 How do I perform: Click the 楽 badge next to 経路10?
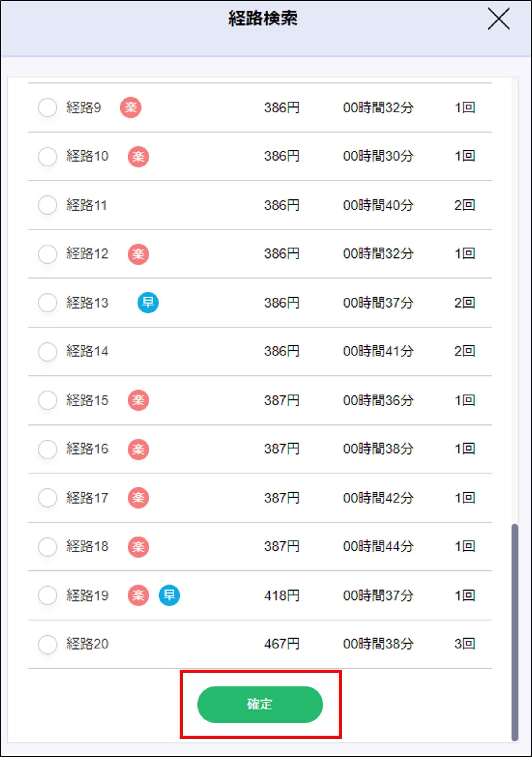(x=138, y=156)
